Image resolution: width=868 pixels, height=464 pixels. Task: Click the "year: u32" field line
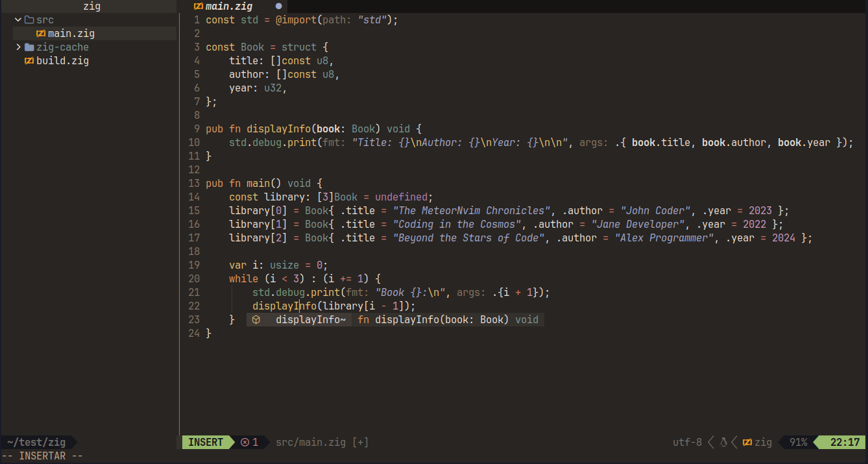(258, 88)
